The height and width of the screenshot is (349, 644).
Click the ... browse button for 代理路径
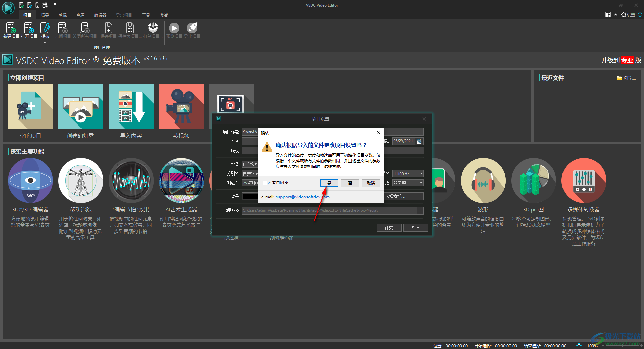point(420,211)
